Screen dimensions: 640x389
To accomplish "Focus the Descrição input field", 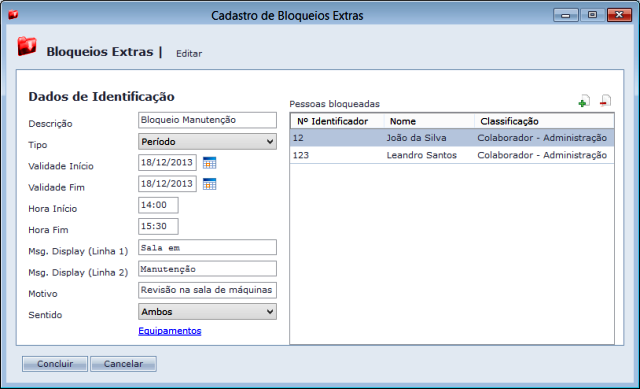I will [x=207, y=120].
